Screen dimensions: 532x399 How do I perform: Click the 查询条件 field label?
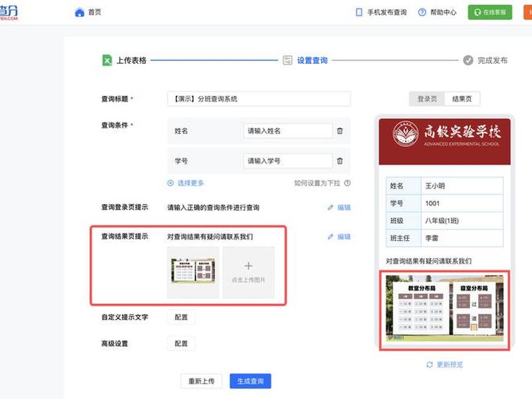114,125
